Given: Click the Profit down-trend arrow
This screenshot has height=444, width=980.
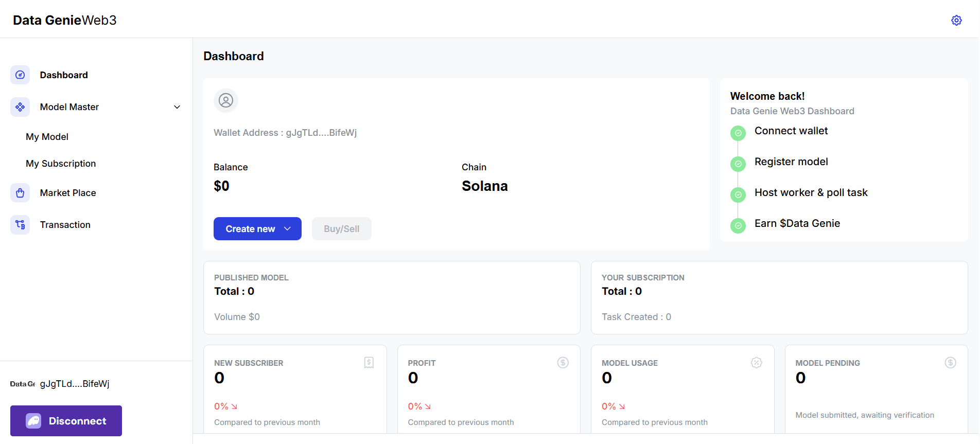Looking at the screenshot, I should click(428, 406).
